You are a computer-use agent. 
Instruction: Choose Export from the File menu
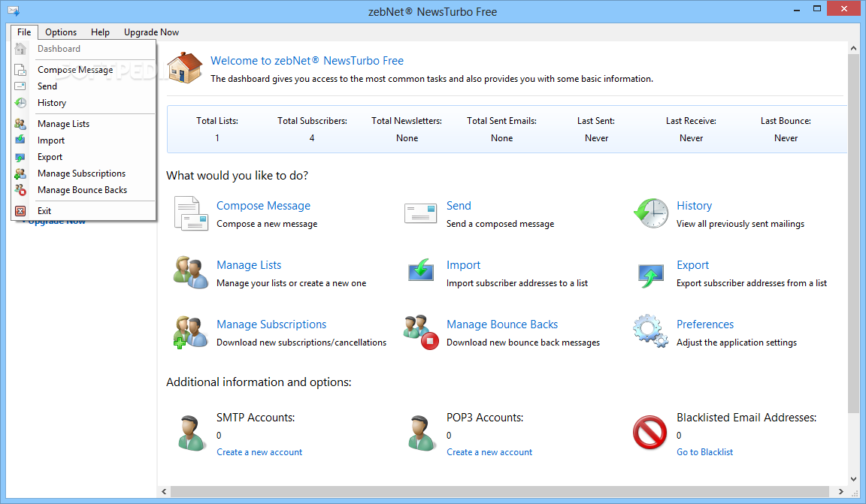[x=84, y=157]
